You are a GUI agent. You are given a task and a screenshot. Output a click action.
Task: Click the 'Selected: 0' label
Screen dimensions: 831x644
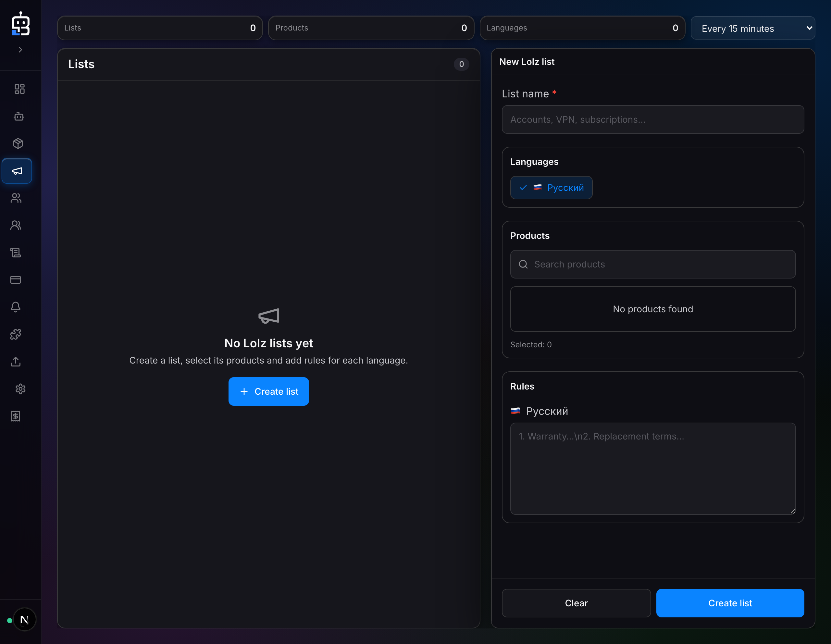531,344
